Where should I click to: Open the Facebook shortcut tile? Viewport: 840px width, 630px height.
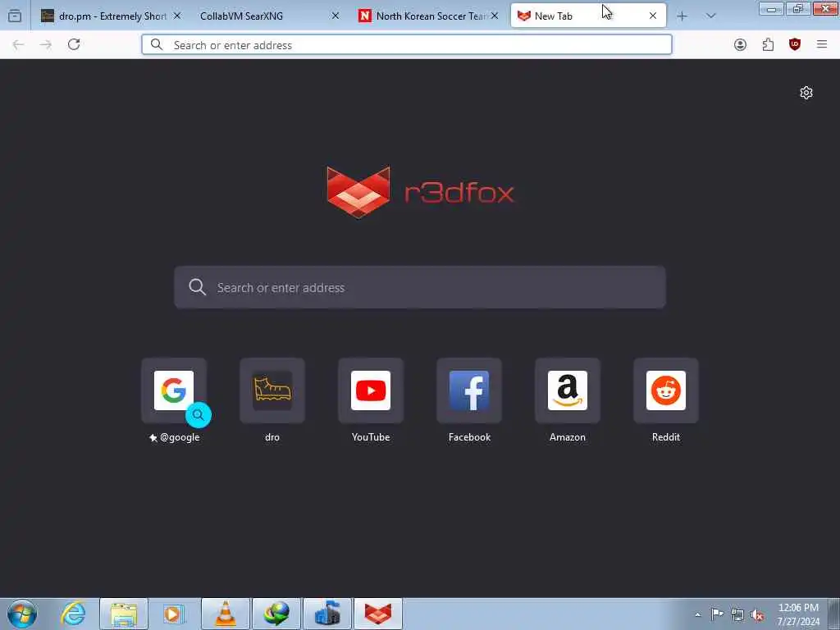[x=469, y=400]
